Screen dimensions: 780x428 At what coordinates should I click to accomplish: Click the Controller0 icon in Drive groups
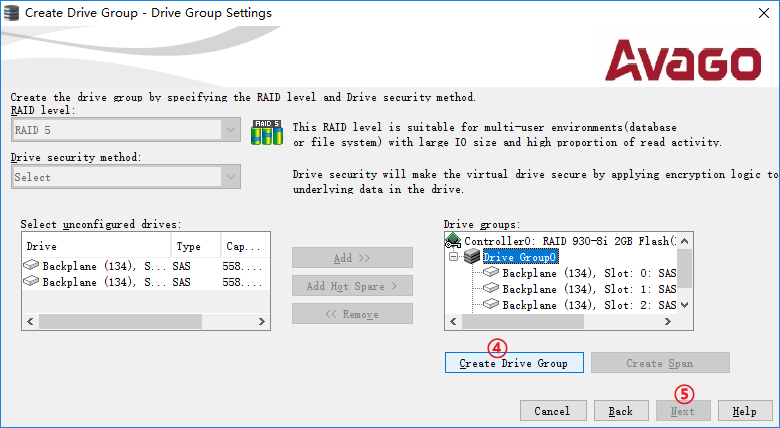(x=453, y=241)
